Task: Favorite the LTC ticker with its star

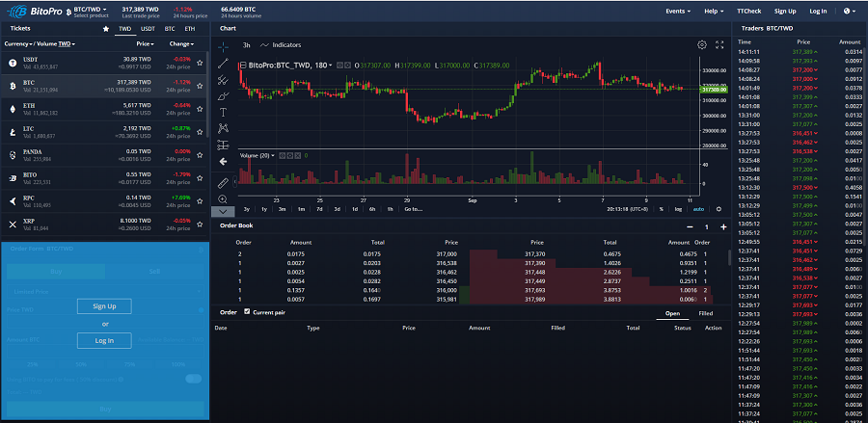Action: tap(200, 133)
